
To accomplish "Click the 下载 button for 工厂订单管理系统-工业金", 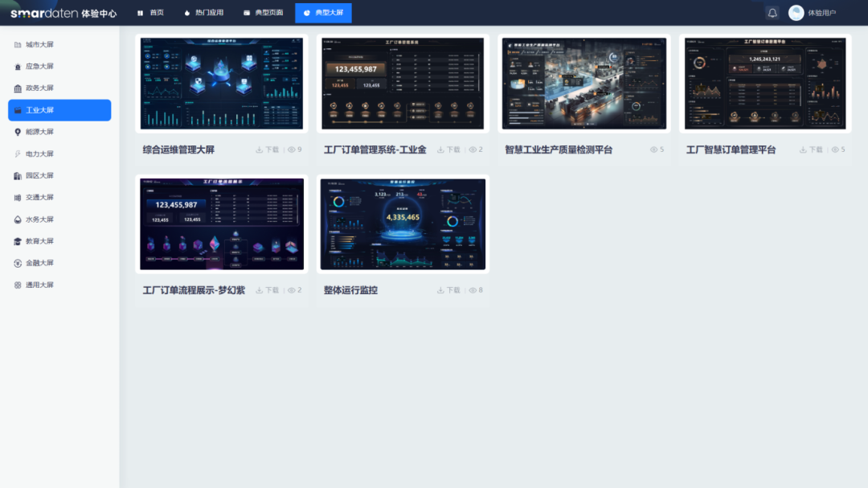I will point(446,149).
